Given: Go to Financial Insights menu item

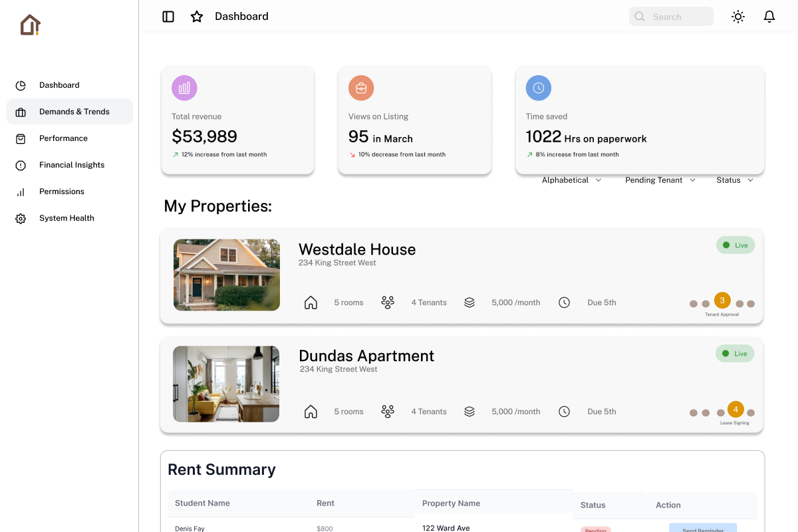Looking at the screenshot, I should click(71, 165).
